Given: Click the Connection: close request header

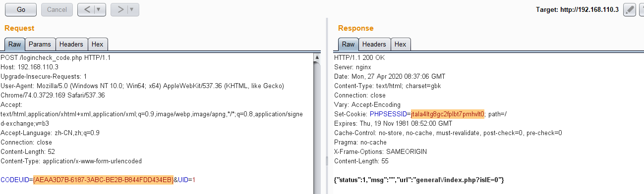Looking at the screenshot, I should click(x=27, y=143).
